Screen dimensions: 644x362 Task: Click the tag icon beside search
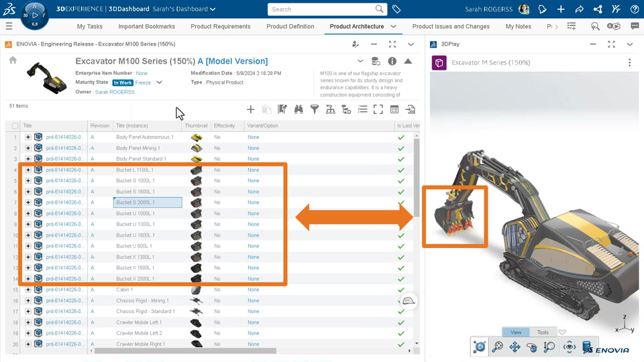coord(396,9)
